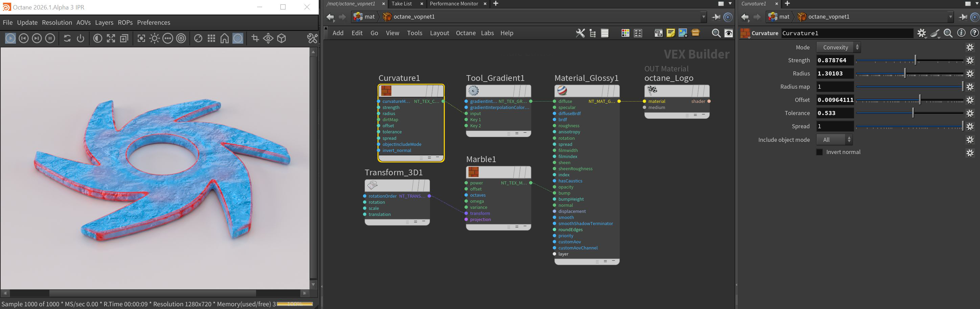Switch to the Performance Monitor tab

click(x=454, y=4)
